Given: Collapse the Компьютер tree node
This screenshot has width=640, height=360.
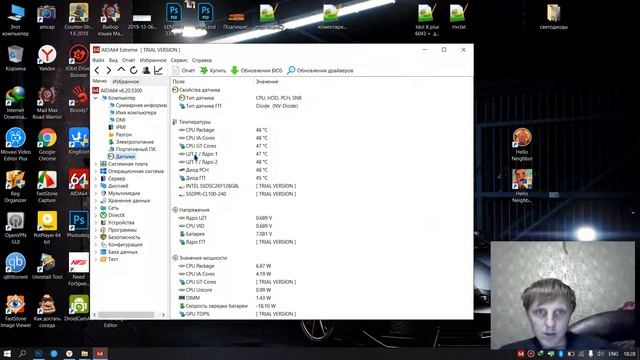Looking at the screenshot, I should [x=96, y=98].
